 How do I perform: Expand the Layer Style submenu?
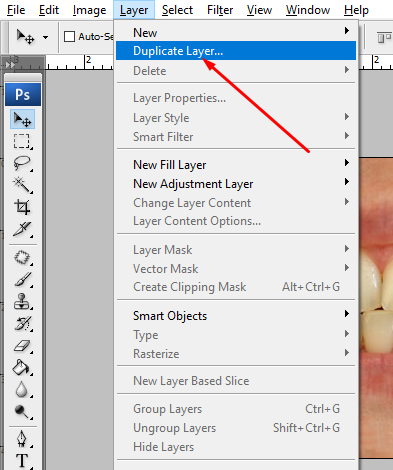pyautogui.click(x=236, y=118)
